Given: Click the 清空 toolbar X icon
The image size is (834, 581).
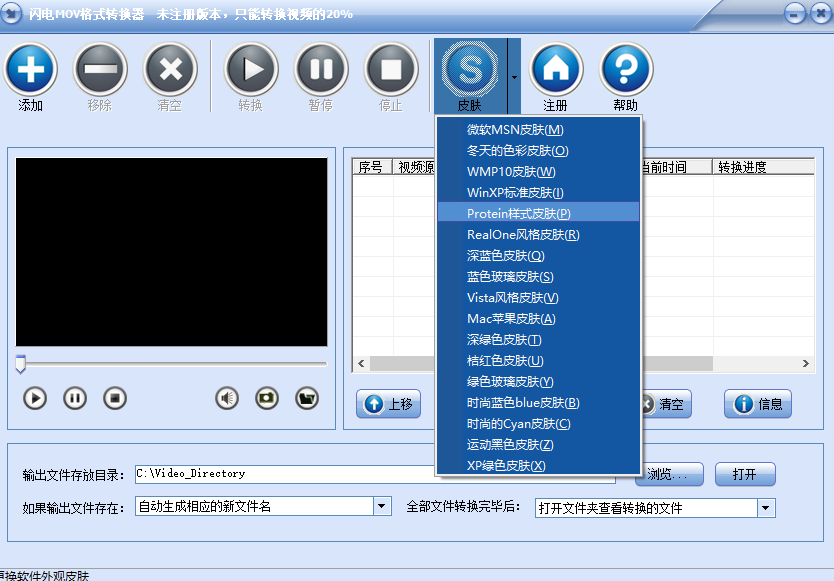Looking at the screenshot, I should 170,69.
